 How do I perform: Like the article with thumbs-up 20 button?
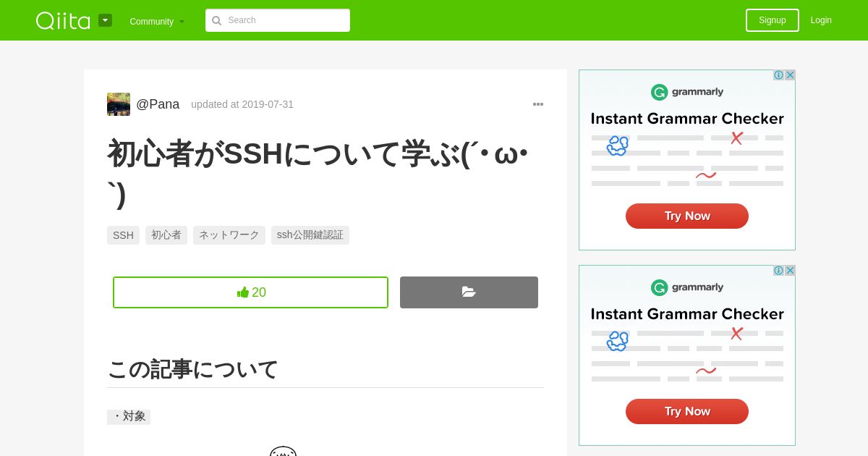(250, 292)
